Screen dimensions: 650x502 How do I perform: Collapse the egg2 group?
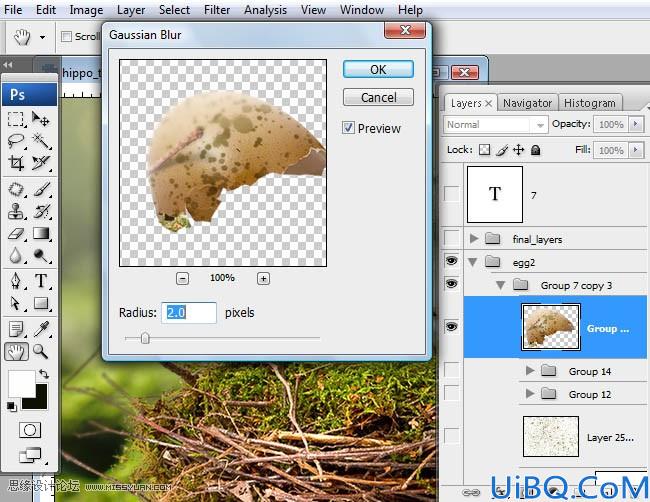pyautogui.click(x=473, y=262)
